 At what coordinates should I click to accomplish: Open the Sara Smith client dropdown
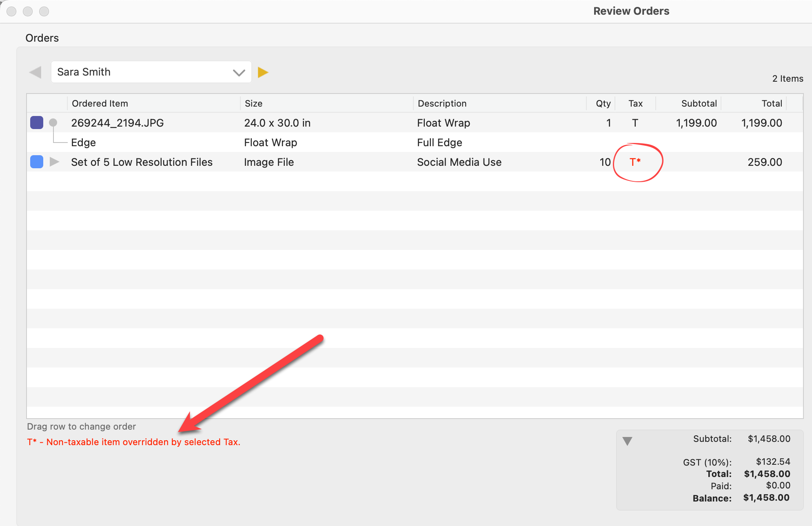click(151, 72)
